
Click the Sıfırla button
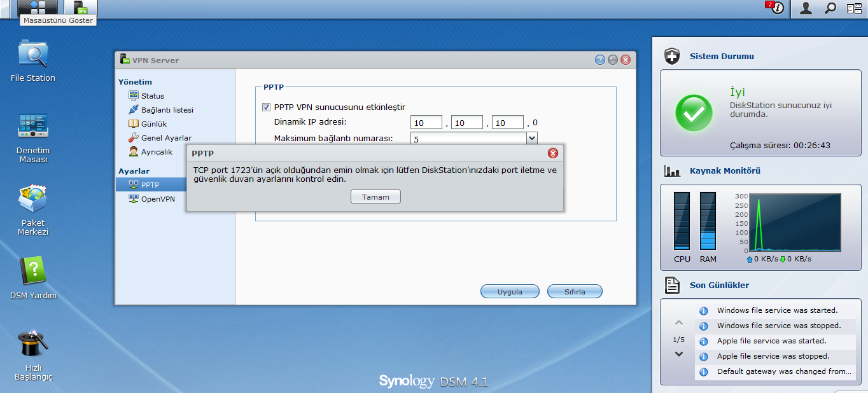(575, 292)
